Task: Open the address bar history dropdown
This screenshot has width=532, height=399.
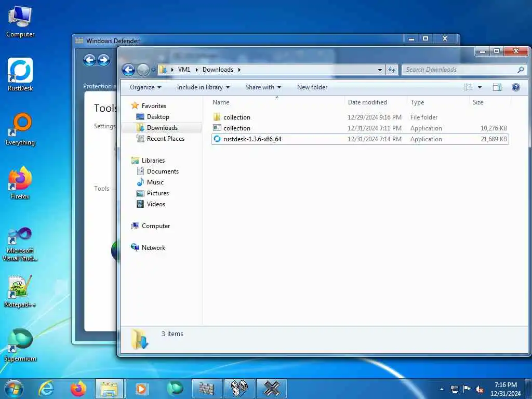Action: click(380, 70)
